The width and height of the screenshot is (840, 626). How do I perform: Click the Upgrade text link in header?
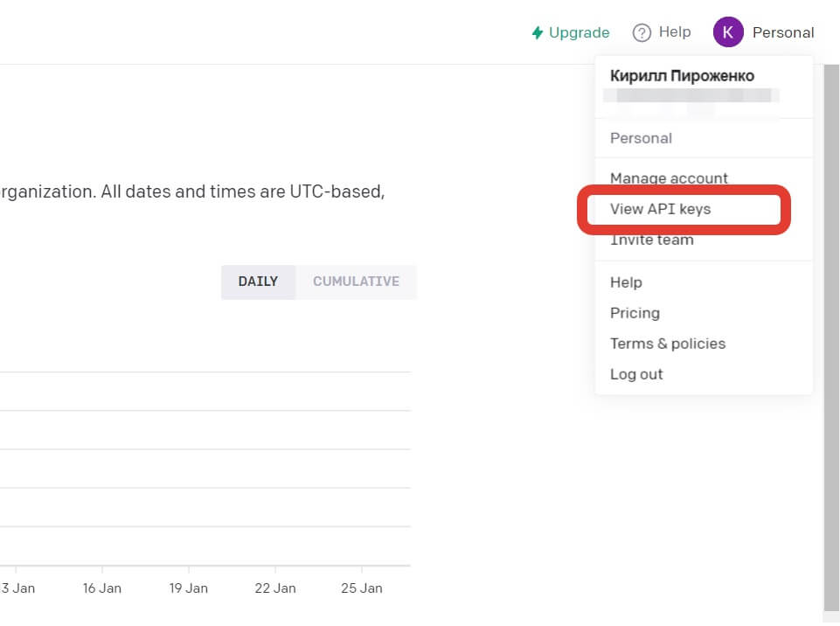(x=579, y=33)
